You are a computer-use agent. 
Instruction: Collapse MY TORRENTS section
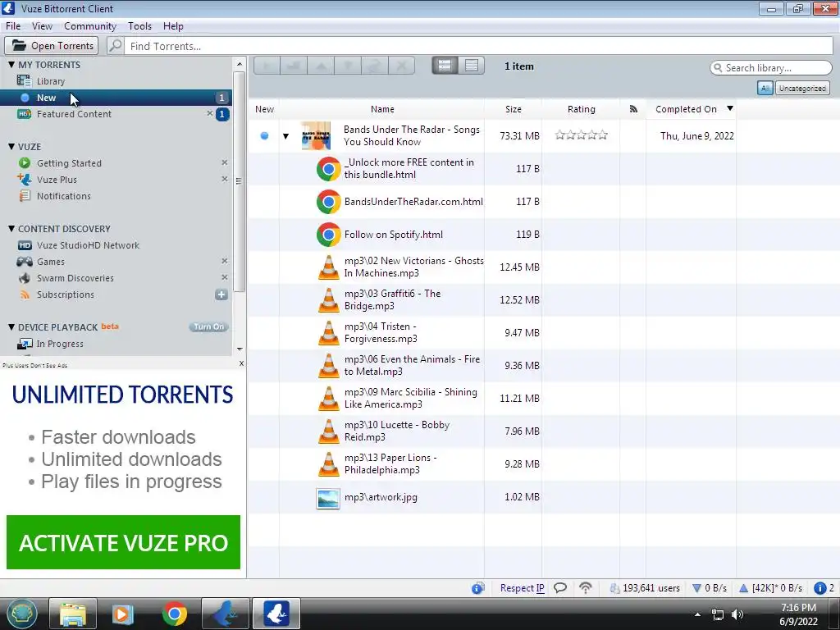[x=11, y=64]
